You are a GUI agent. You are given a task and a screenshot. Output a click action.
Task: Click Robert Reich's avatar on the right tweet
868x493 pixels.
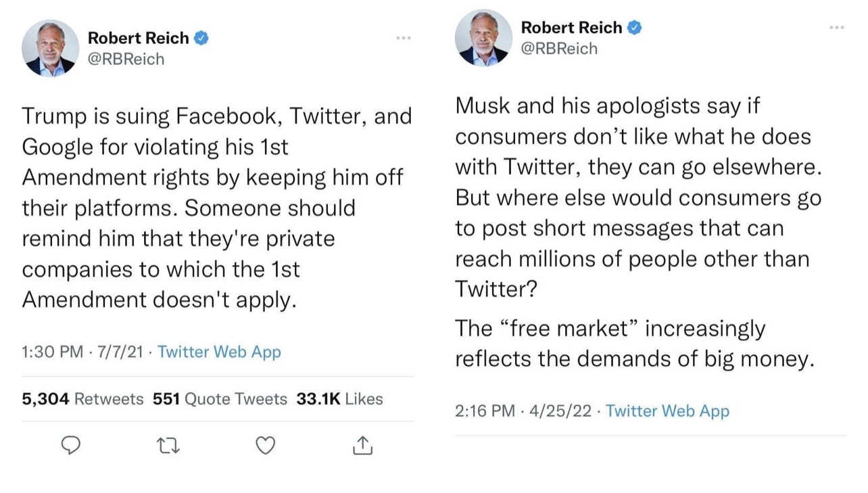click(x=483, y=37)
